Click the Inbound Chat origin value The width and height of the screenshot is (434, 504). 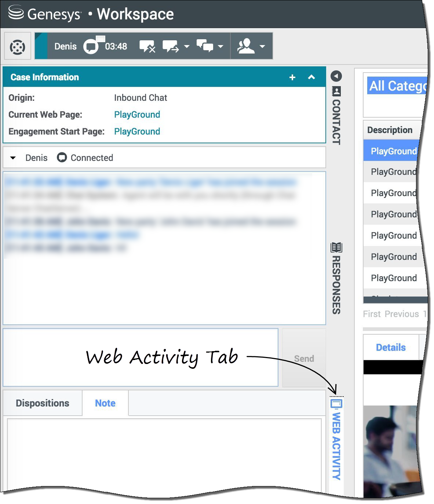click(141, 98)
